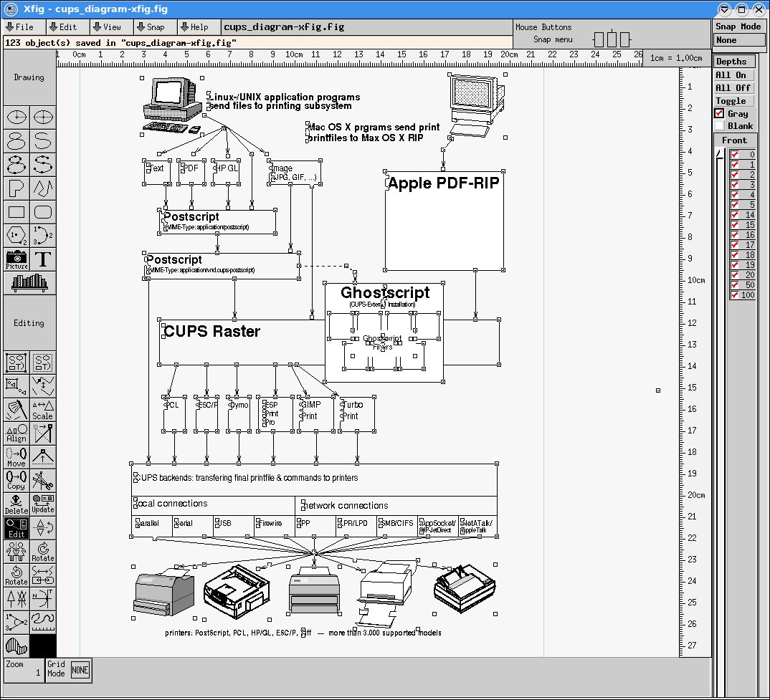Pick the closed interpolated spline tool with dots
This screenshot has width=770, height=700.
pyautogui.click(x=16, y=165)
